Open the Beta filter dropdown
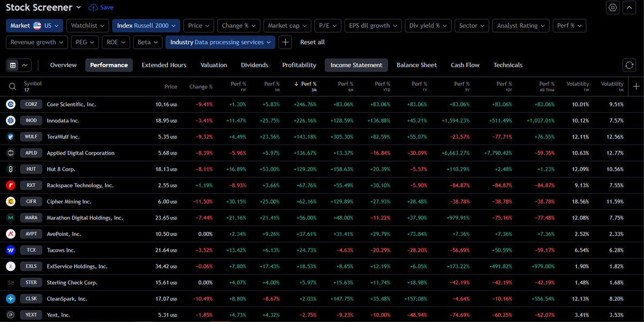Image resolution: width=644 pixels, height=322 pixels. (x=148, y=42)
